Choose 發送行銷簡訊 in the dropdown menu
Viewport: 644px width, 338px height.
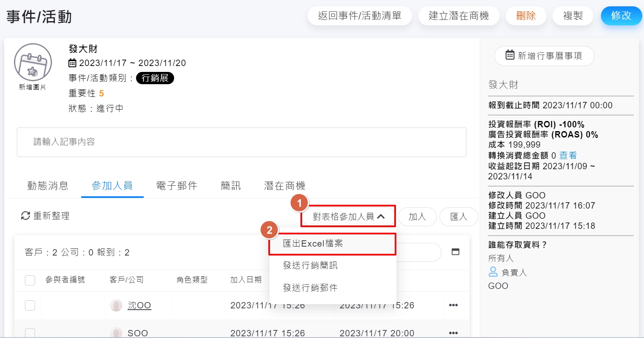[x=310, y=266]
